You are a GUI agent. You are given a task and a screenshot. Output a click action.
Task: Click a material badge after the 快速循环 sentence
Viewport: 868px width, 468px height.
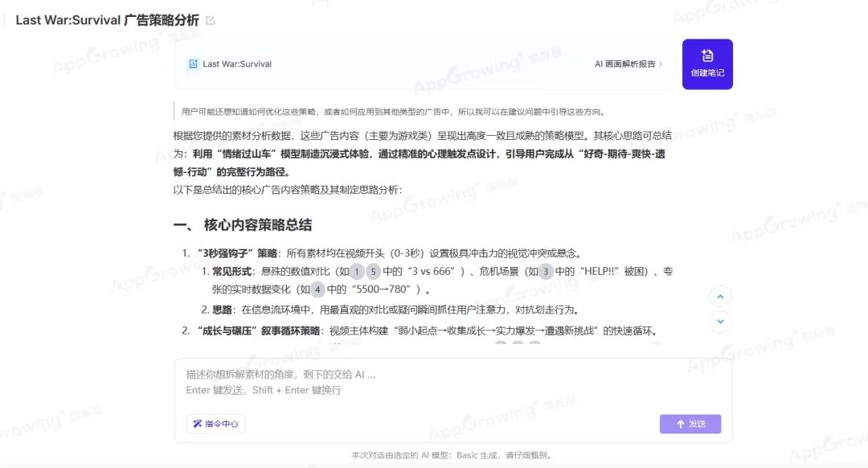point(502,343)
